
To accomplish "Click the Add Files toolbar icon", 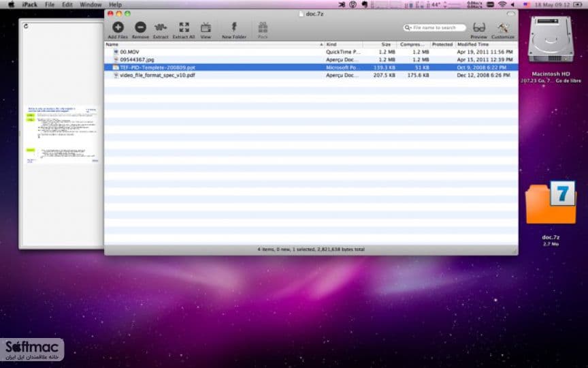I will pos(118,27).
